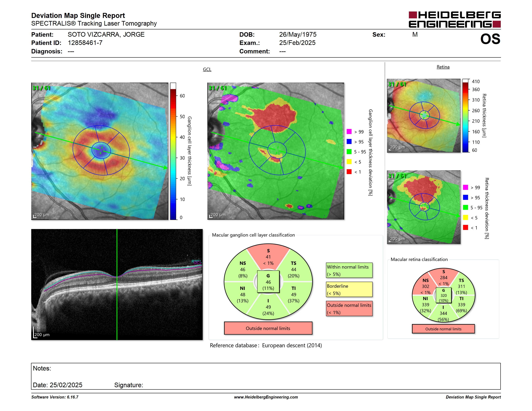Select the Date: 25/02/2025 text
This screenshot has width=532, height=411.
coord(57,385)
